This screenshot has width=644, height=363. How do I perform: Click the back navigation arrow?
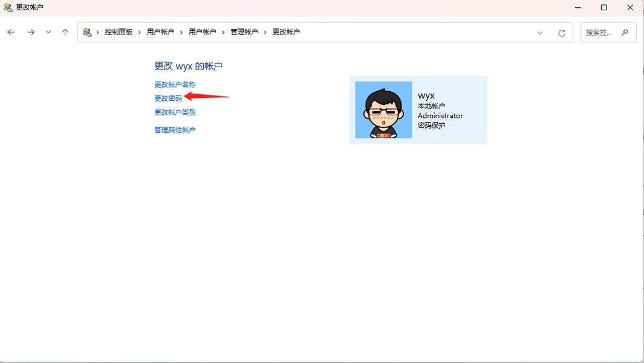pyautogui.click(x=10, y=32)
